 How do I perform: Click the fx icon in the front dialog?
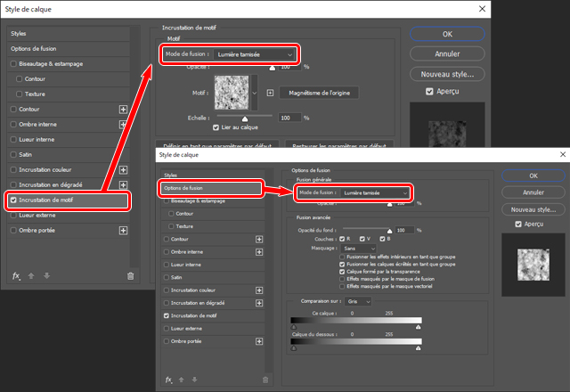(169, 379)
